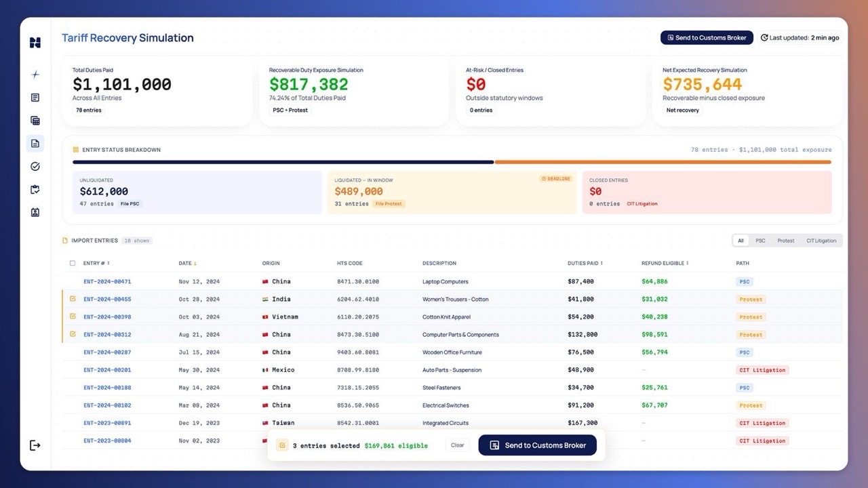The height and width of the screenshot is (488, 868).
Task: Click the Mexico flag icon
Action: coord(266,370)
